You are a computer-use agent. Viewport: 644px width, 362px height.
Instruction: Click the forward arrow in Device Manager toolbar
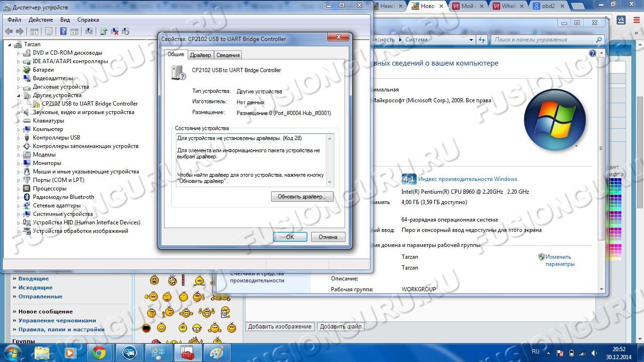click(20, 31)
